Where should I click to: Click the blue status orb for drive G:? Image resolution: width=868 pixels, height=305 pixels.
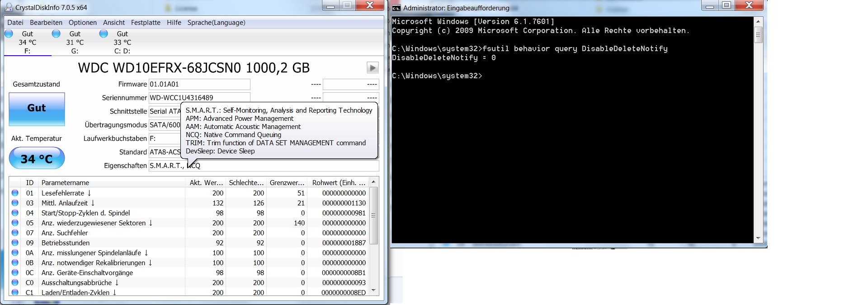(x=56, y=33)
